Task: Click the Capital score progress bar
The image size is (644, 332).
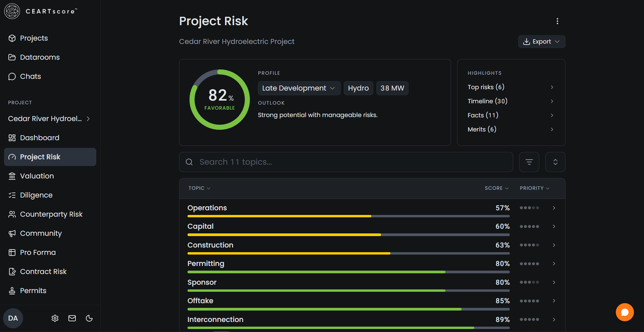Action: pos(348,235)
